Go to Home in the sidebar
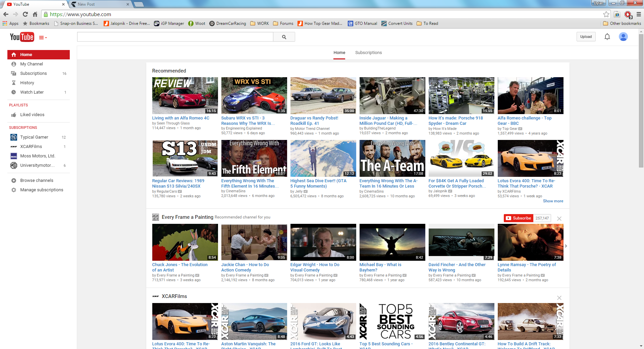644x349 pixels. [x=39, y=55]
